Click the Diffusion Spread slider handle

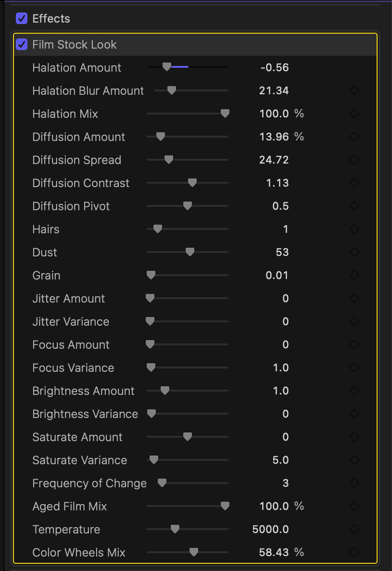pyautogui.click(x=168, y=160)
